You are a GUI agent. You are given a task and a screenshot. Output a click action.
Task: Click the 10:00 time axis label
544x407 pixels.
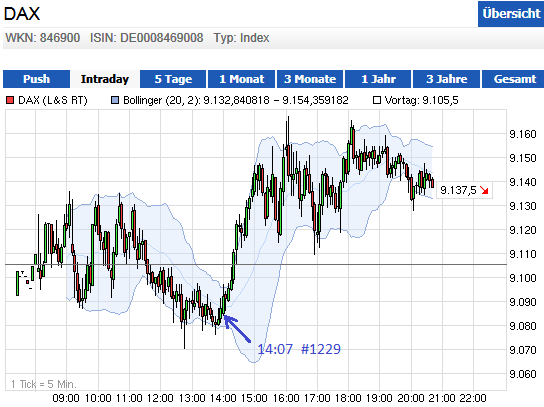[x=98, y=398]
